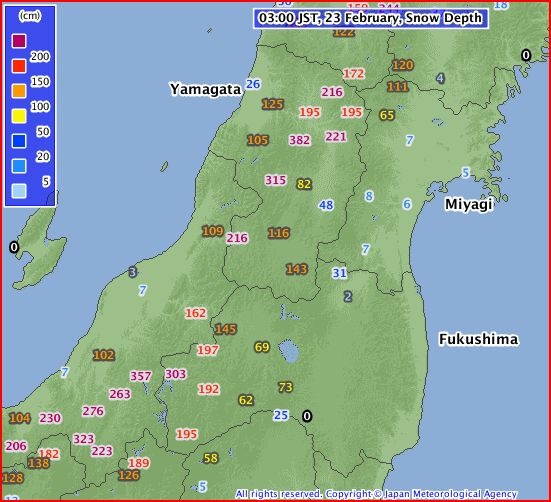Image resolution: width=551 pixels, height=502 pixels.
Task: Click the 382 snow depth marker
Action: [300, 140]
